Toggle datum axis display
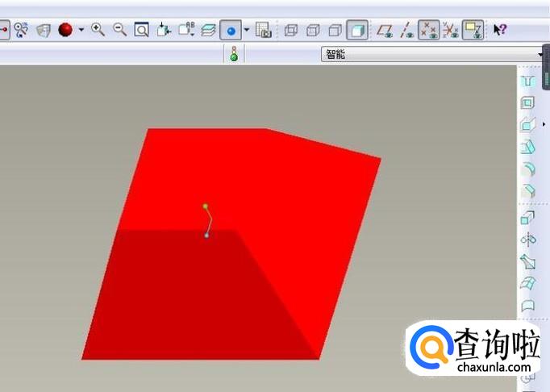 click(407, 30)
